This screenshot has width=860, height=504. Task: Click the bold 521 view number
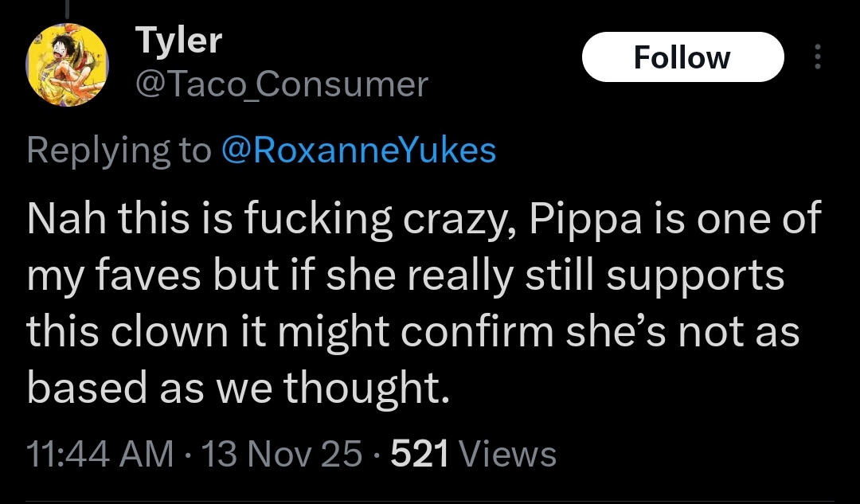420,454
